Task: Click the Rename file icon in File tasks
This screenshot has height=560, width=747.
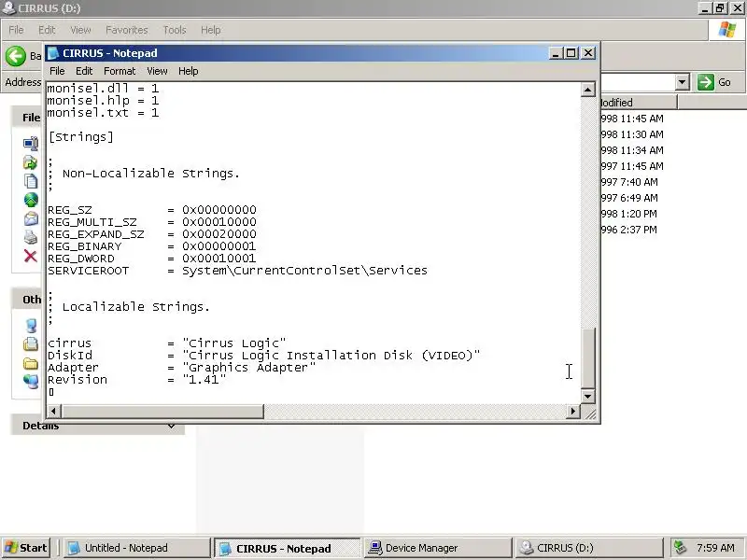Action: click(x=31, y=143)
